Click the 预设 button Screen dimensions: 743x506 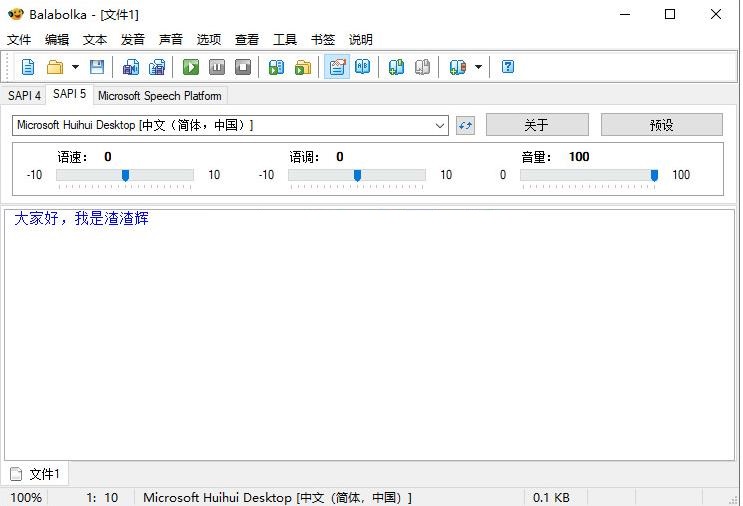(662, 125)
